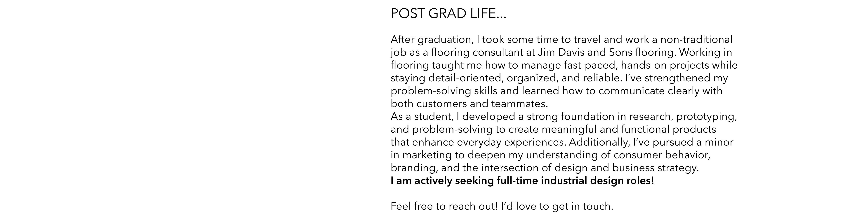This screenshot has width=868, height=214.
Task: Click the words "consumer behavior,"
Action: (662, 155)
